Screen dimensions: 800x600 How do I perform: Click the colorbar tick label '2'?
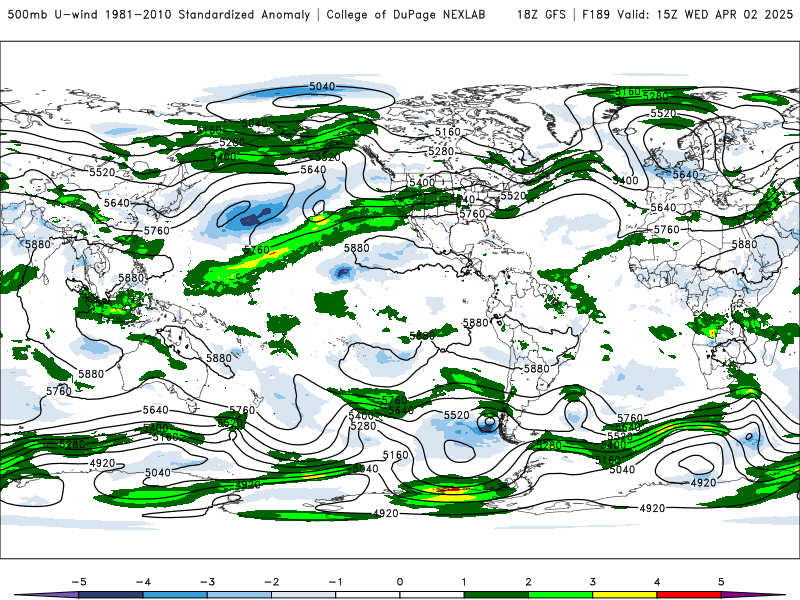[528, 582]
